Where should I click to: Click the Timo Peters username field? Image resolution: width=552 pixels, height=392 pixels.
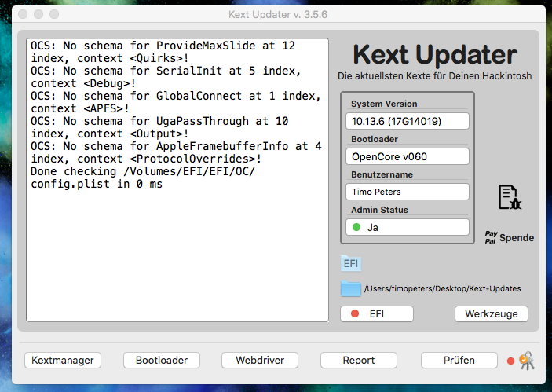click(408, 192)
